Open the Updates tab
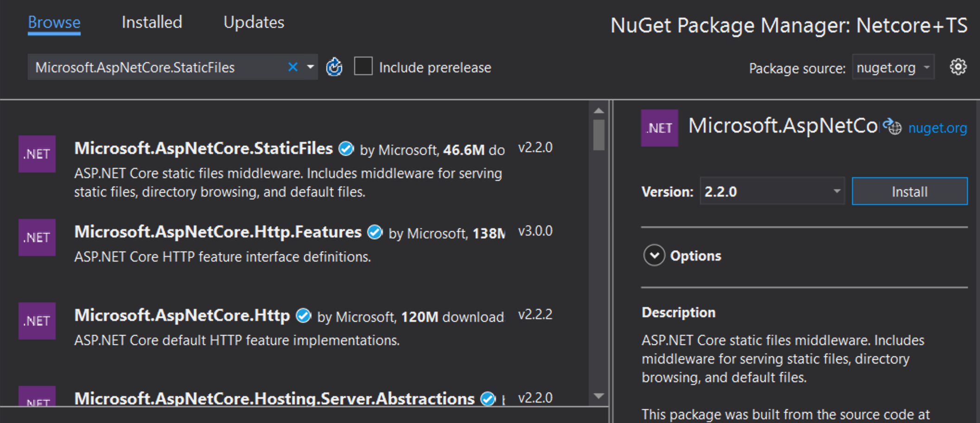 (x=254, y=22)
